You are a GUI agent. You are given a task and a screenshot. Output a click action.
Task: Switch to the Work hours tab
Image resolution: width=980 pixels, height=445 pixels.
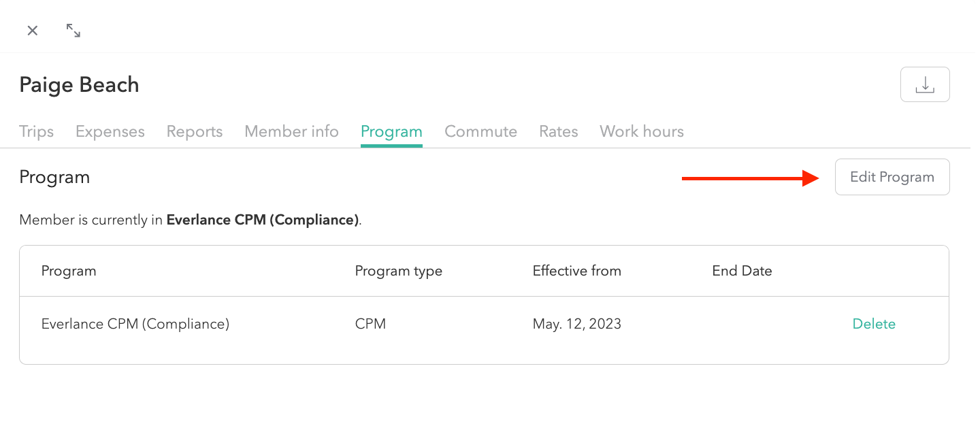(641, 131)
